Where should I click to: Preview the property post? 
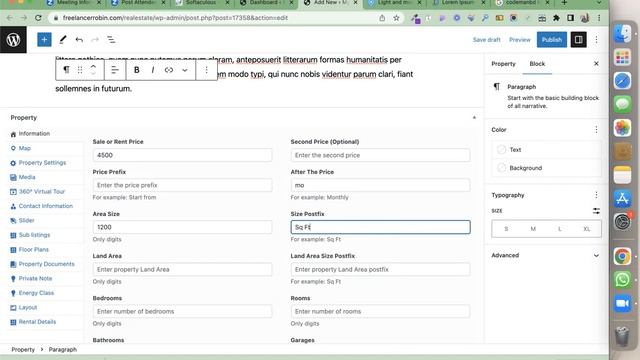(520, 40)
